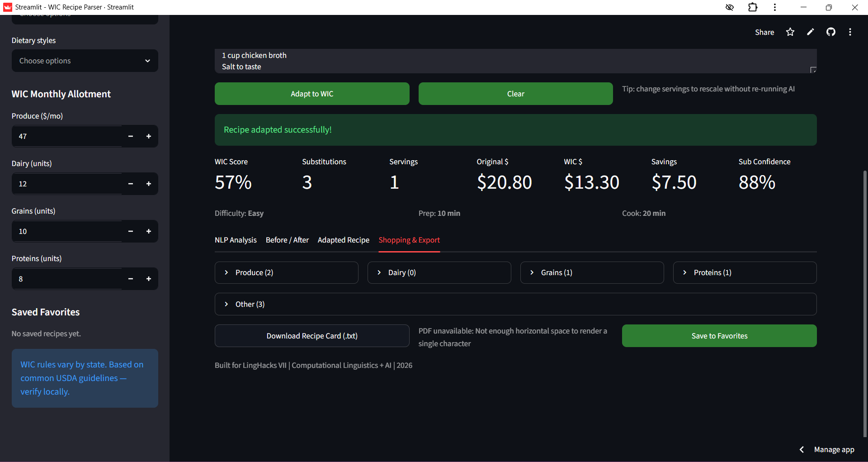Focus the Proteins units input showing 8

[67, 279]
